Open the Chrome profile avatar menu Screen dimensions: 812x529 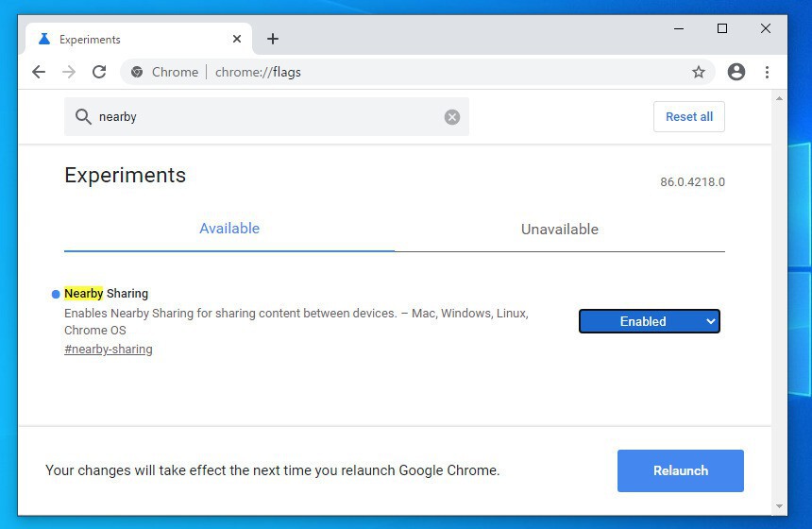click(x=736, y=72)
